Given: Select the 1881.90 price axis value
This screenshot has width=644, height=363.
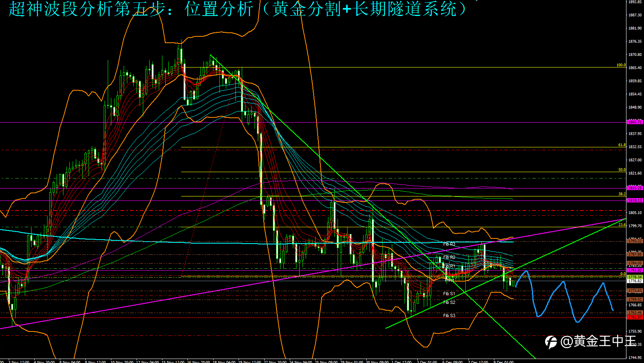Looking at the screenshot, I should point(635,28).
